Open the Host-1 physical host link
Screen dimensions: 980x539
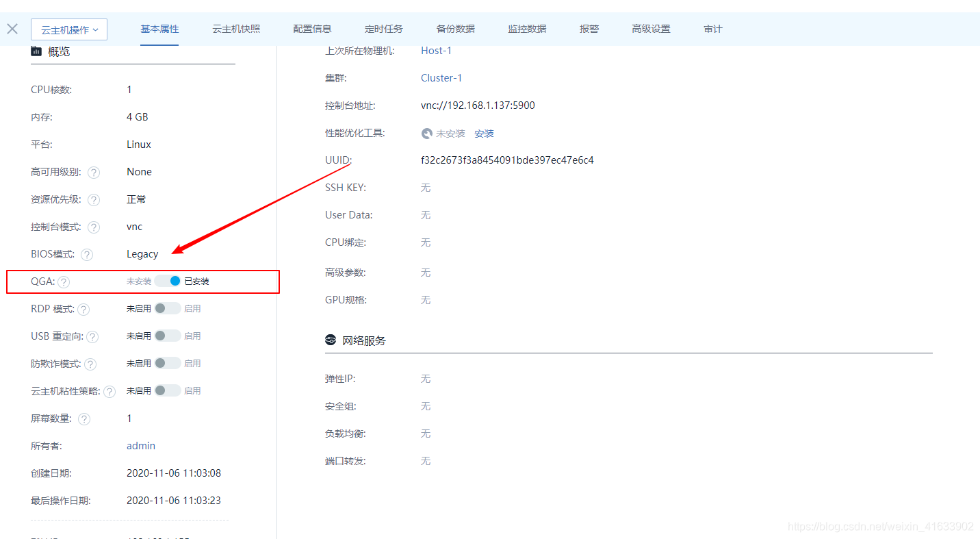[436, 51]
